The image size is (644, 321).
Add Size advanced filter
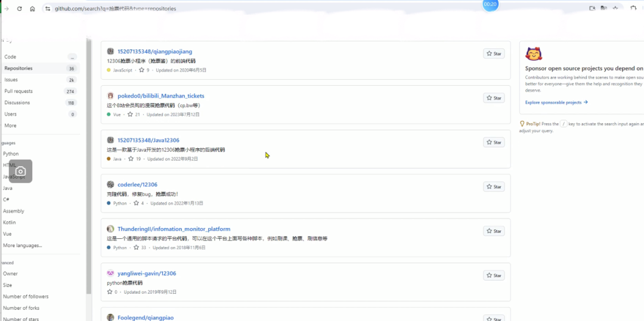[x=7, y=285]
